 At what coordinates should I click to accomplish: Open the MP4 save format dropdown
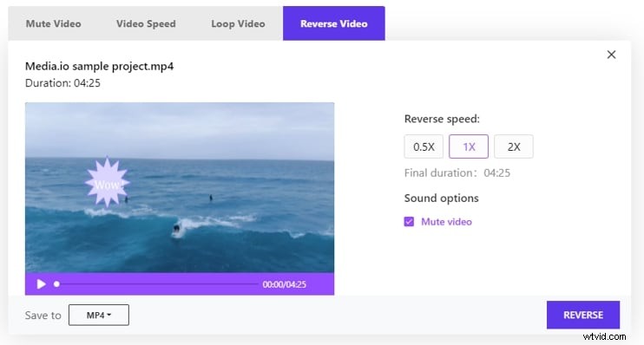pos(99,315)
